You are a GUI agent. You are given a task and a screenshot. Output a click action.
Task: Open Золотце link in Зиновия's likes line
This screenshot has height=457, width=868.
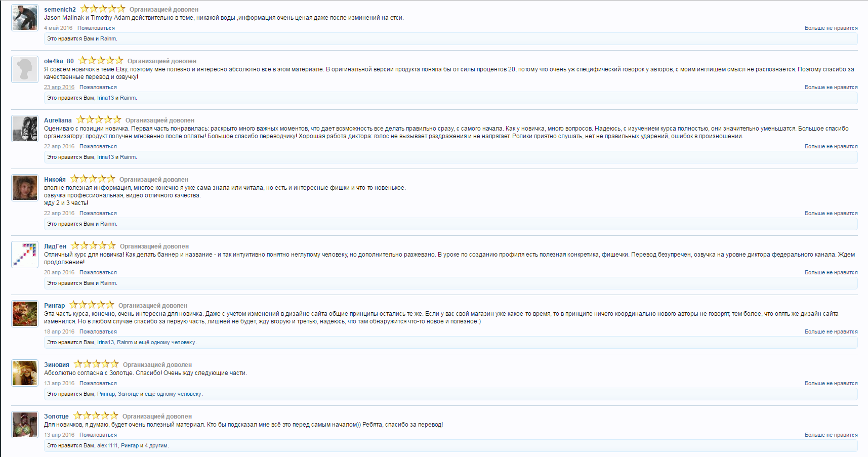coord(128,394)
